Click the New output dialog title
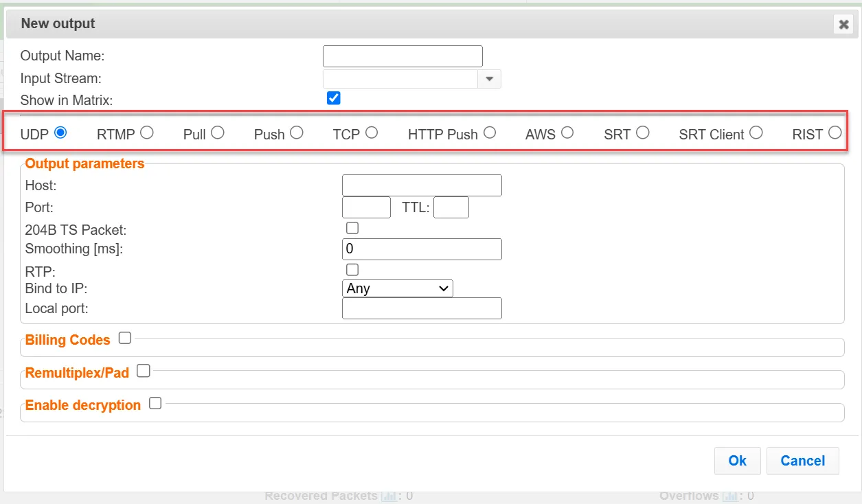Viewport: 862px width, 504px height. tap(58, 23)
